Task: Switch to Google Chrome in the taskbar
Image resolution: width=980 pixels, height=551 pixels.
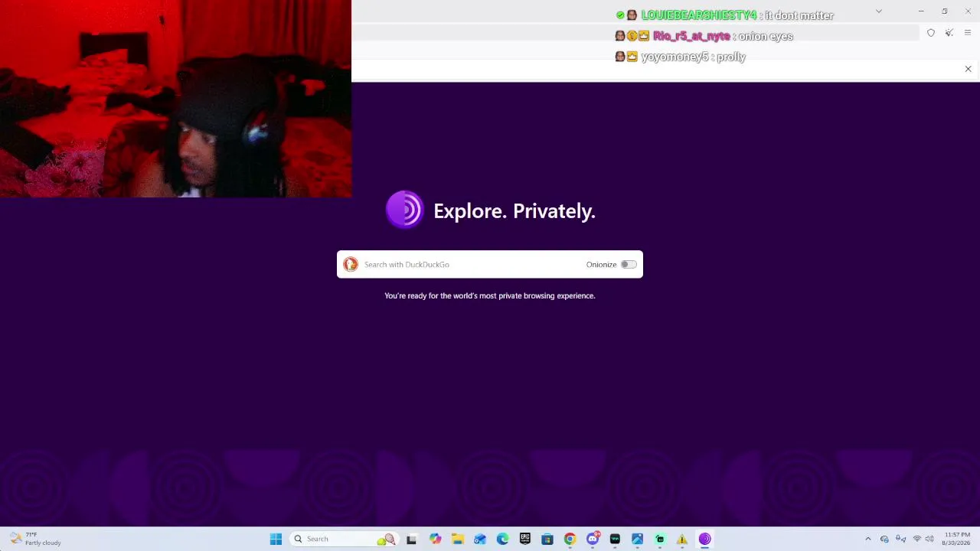Action: 570,539
